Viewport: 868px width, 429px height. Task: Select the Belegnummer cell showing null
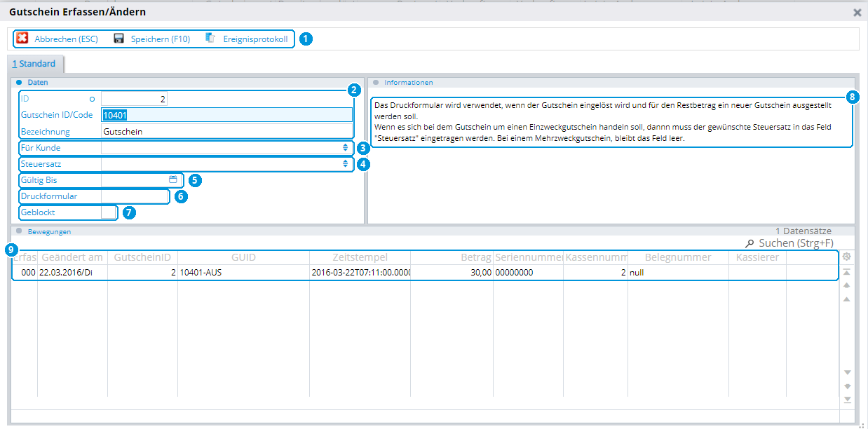pyautogui.click(x=678, y=273)
